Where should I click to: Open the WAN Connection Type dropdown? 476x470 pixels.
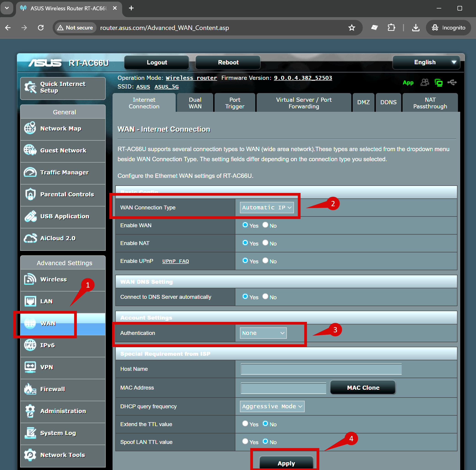pos(266,207)
